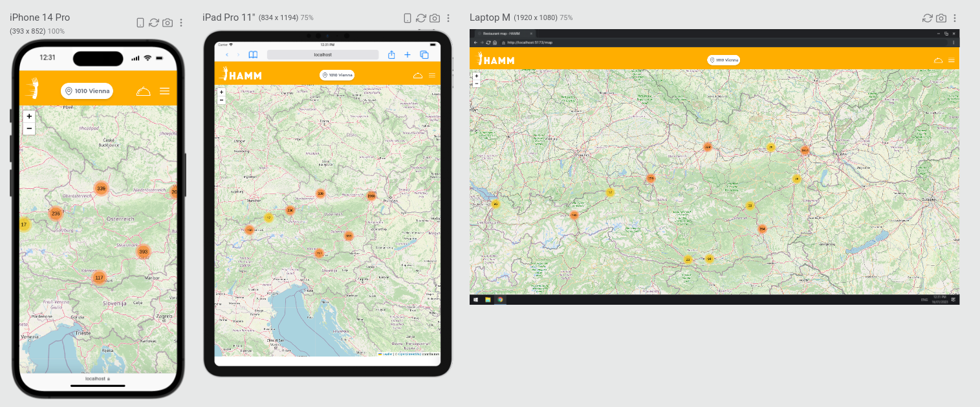Add a new tab in iPad Safari
Viewport: 980px width, 407px height.
tap(408, 55)
